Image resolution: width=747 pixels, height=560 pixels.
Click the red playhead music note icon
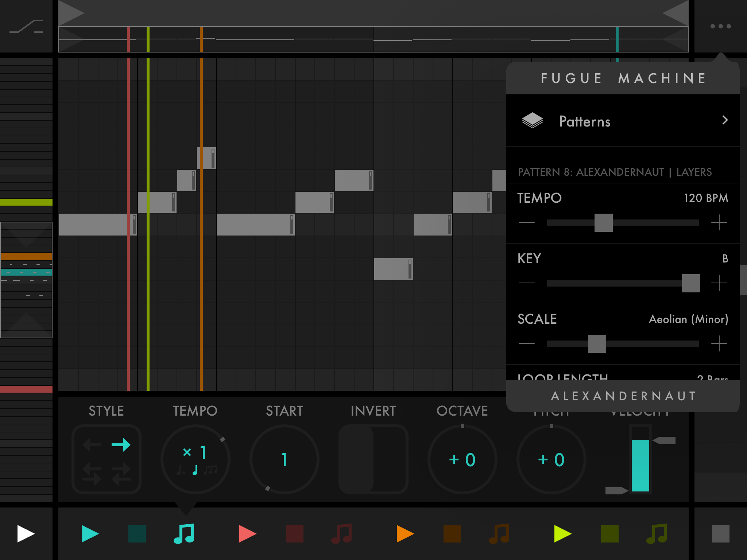pos(342,534)
